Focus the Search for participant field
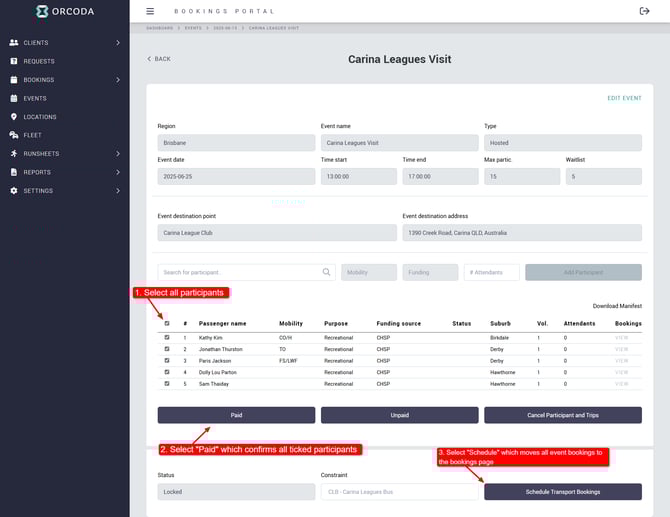The height and width of the screenshot is (517, 670). 238,272
